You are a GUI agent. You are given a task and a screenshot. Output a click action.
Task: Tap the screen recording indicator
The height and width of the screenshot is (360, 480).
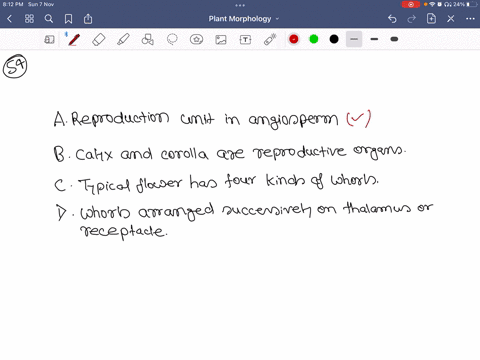411,4
